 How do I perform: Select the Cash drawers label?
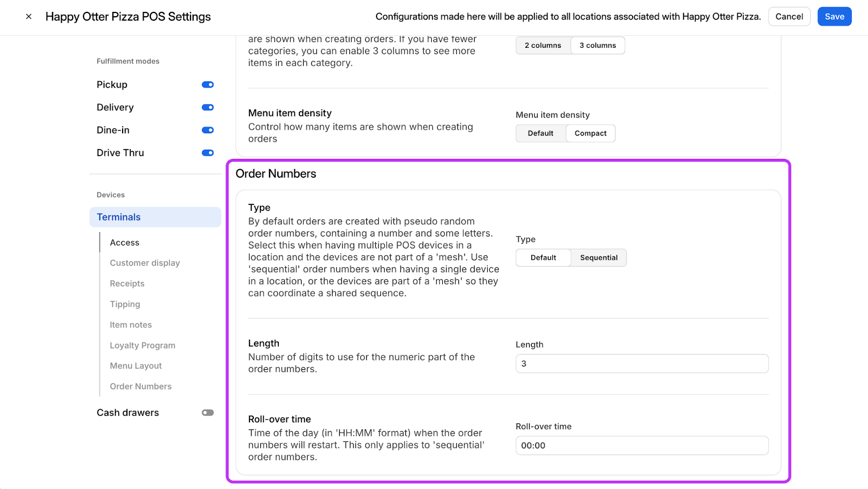click(128, 413)
